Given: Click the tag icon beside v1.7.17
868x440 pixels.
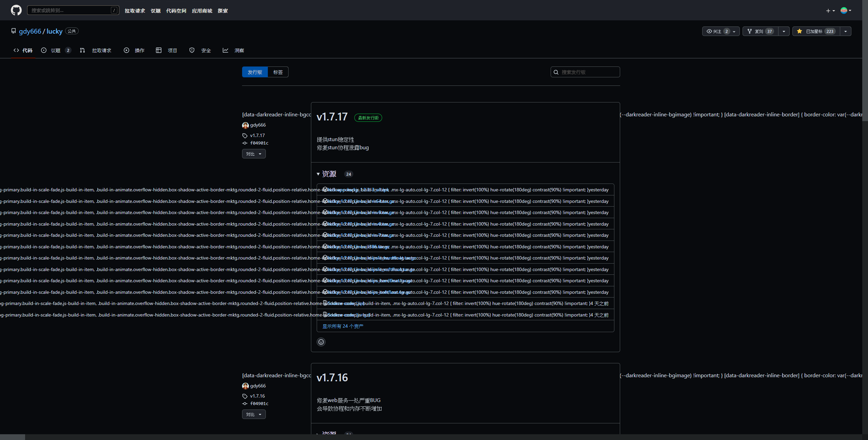Looking at the screenshot, I should pos(245,135).
